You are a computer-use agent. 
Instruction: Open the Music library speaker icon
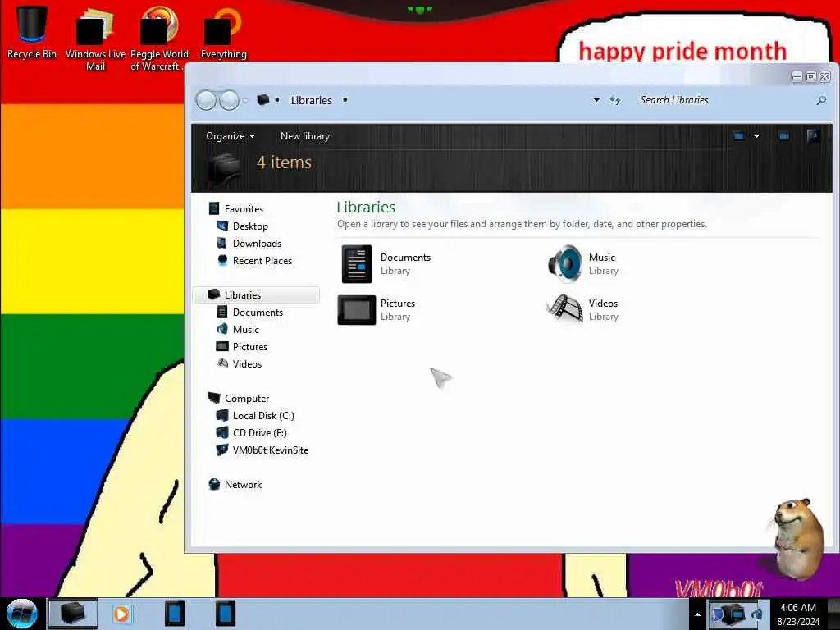pos(564,263)
